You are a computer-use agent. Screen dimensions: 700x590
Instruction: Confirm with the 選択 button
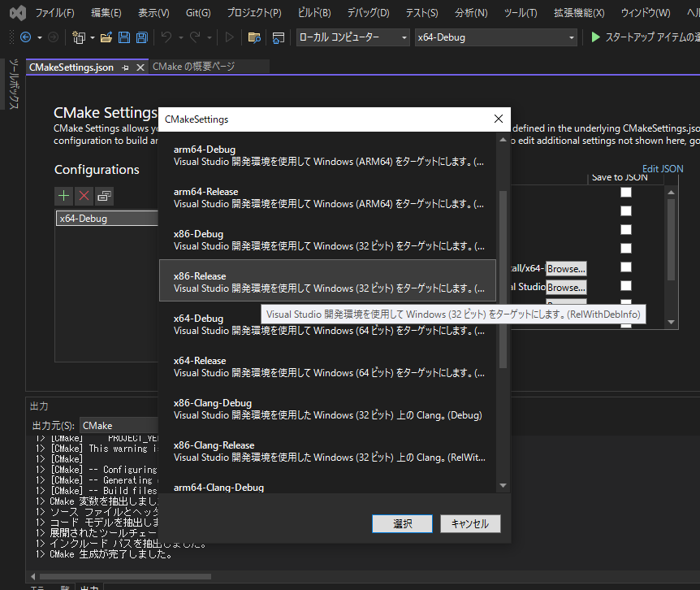(x=402, y=523)
